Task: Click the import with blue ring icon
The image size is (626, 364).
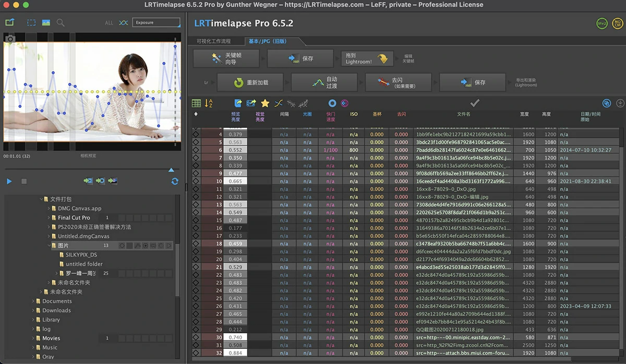Action: [101, 181]
